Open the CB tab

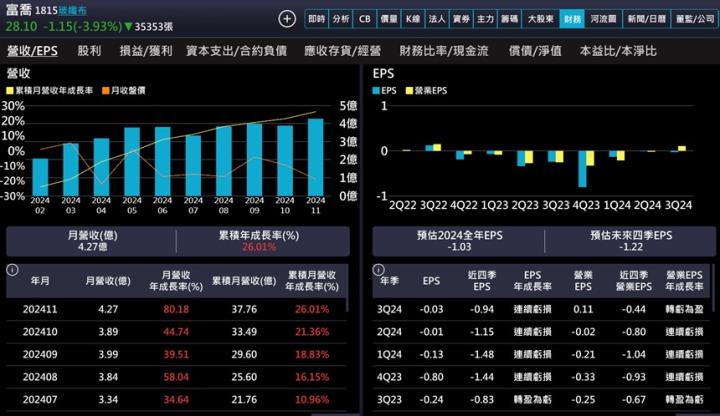[x=365, y=19]
